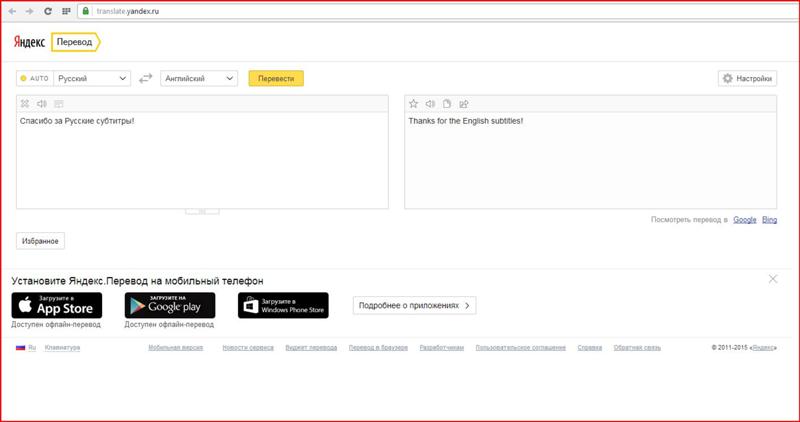Image resolution: width=800 pixels, height=422 pixels.
Task: Open the Виджет перевода link
Action: pos(311,347)
